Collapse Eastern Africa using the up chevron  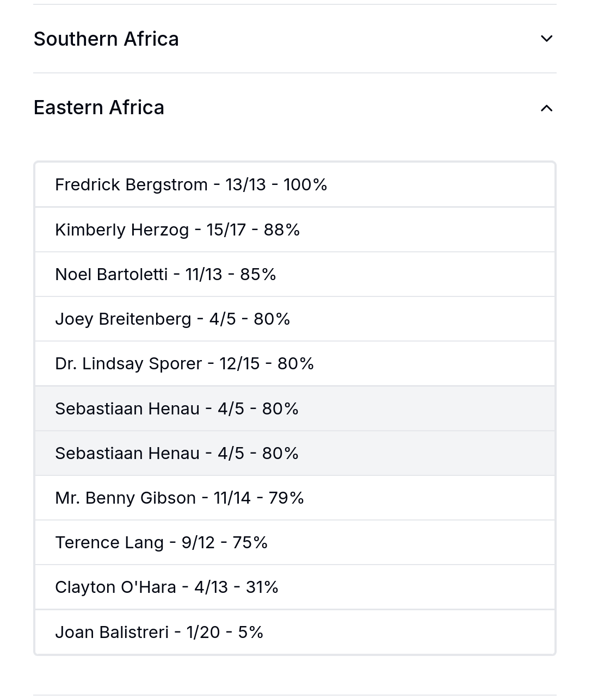pyautogui.click(x=546, y=108)
